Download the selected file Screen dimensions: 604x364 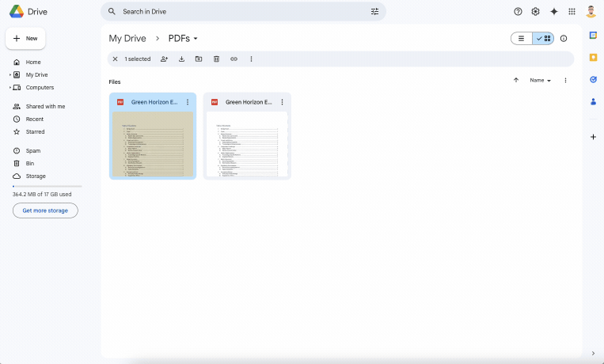[181, 59]
